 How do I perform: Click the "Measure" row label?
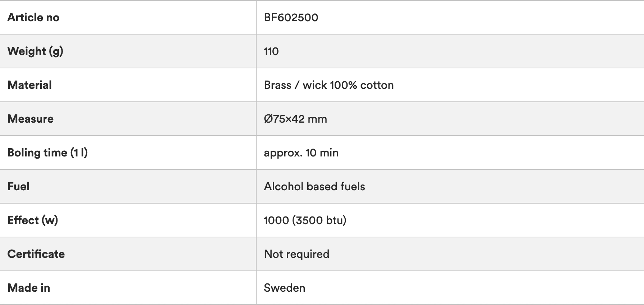click(31, 119)
